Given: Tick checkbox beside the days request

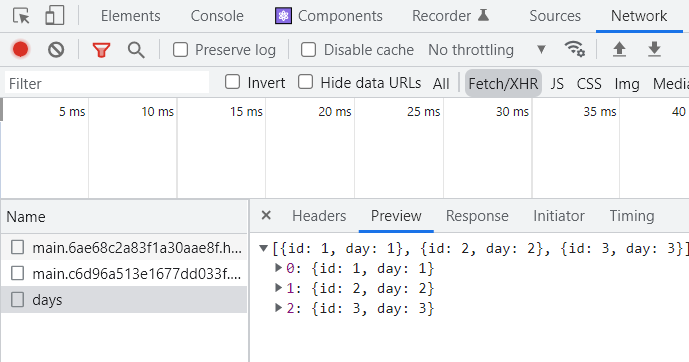Looking at the screenshot, I should [x=17, y=300].
